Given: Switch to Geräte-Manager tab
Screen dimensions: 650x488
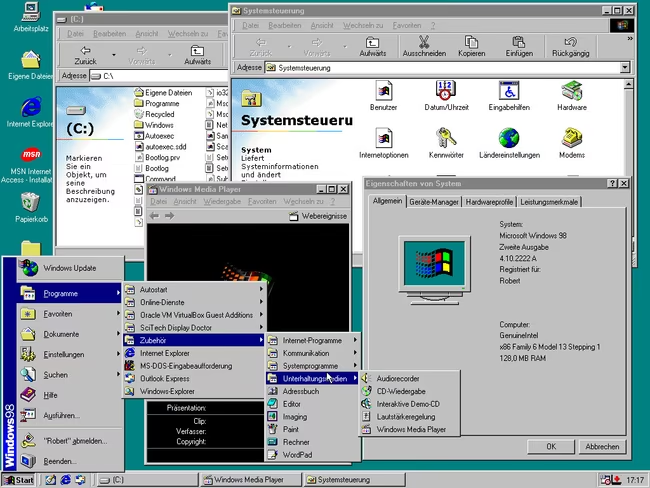Looking at the screenshot, I should click(434, 202).
